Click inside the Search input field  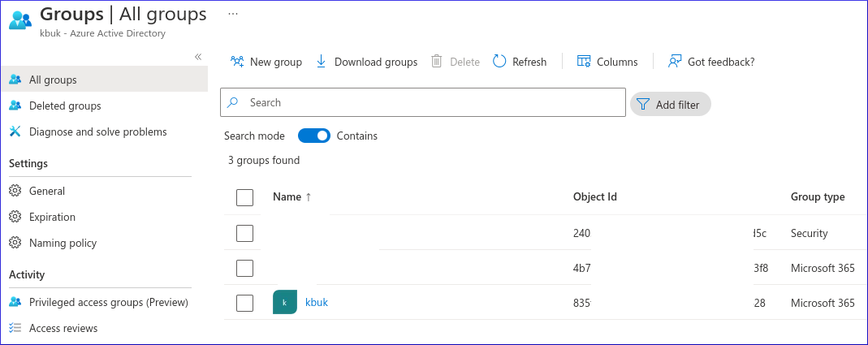pyautogui.click(x=423, y=102)
